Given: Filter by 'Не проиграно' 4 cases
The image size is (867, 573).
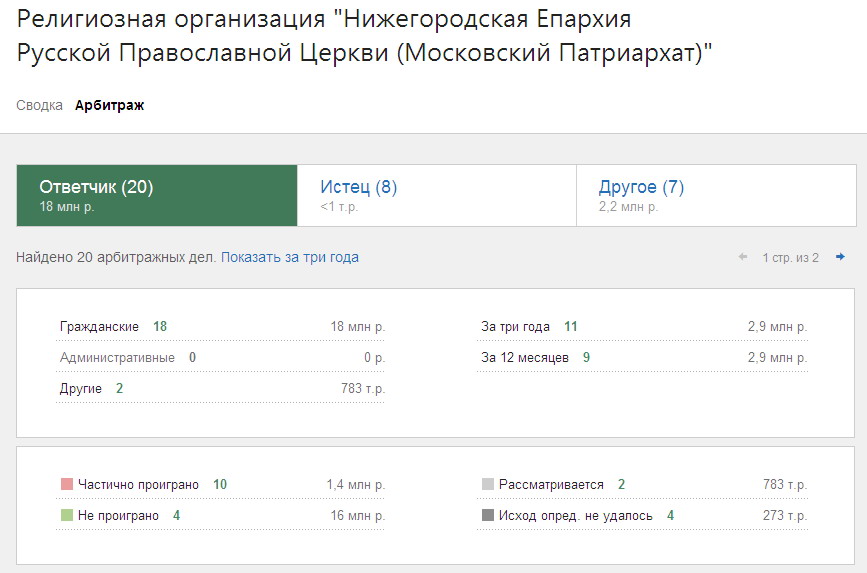Looking at the screenshot, I should pos(220,515).
